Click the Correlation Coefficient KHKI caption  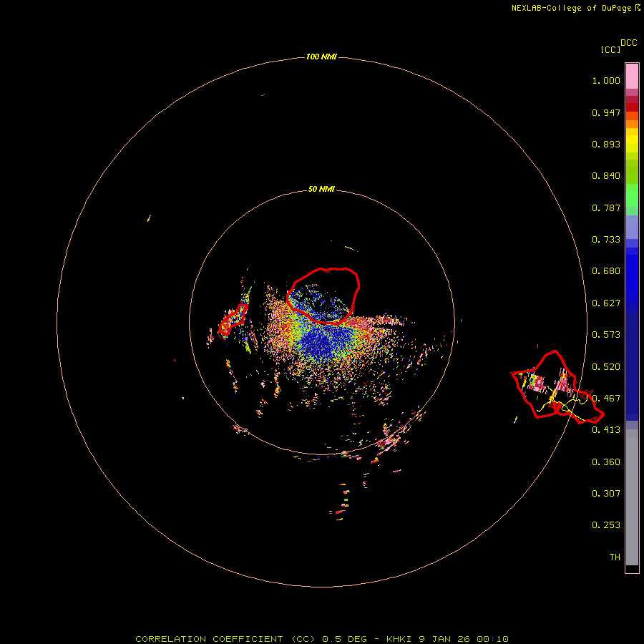(x=322, y=639)
